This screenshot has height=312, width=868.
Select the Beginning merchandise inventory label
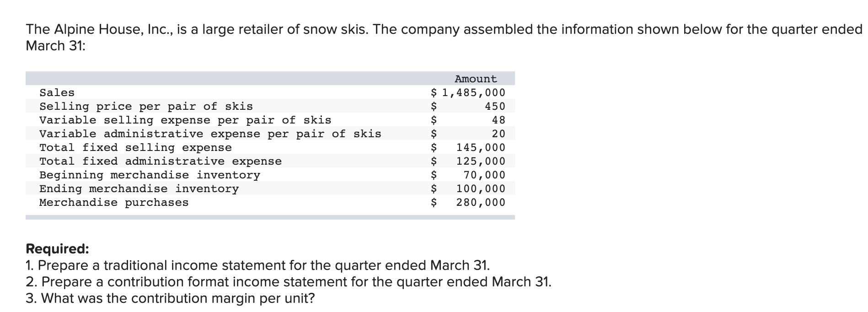[150, 175]
